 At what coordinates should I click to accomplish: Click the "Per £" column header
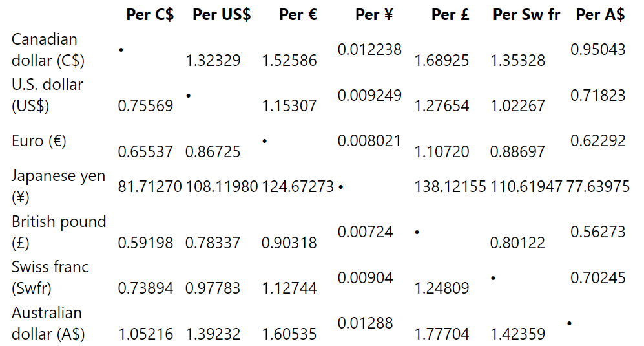[450, 15]
